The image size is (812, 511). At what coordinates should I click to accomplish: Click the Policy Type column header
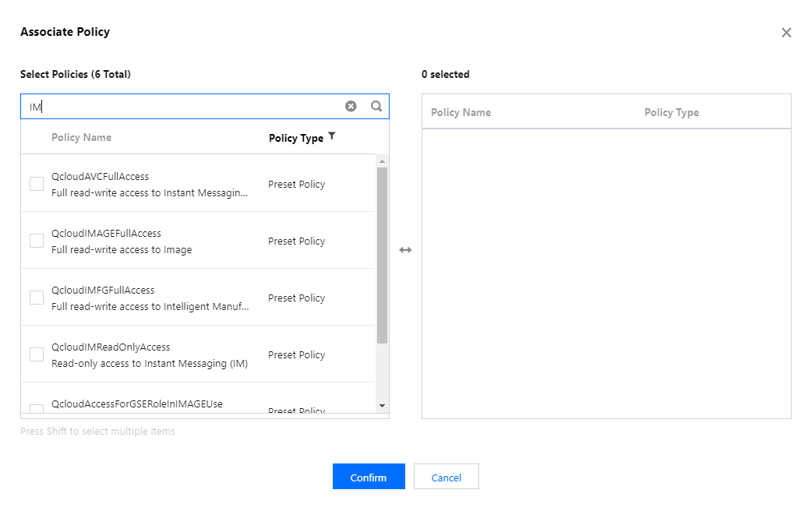click(295, 138)
